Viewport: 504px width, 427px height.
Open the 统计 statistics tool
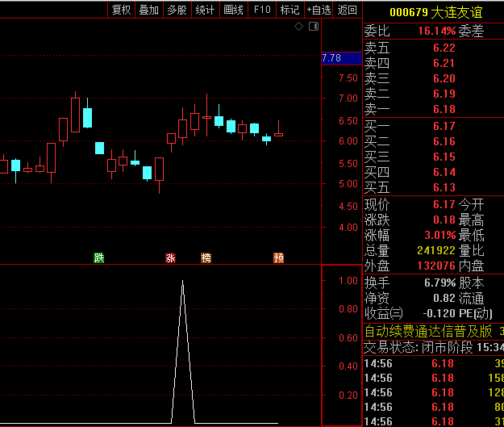(x=205, y=10)
